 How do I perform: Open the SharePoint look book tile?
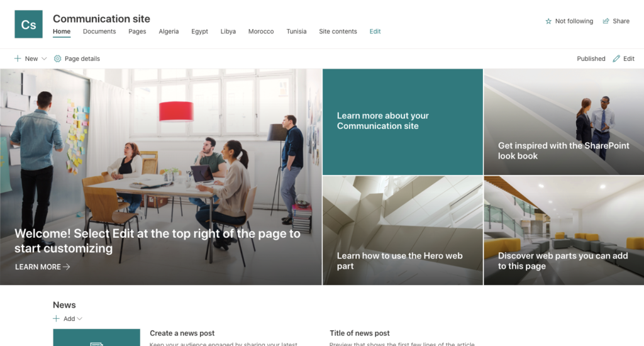pos(564,121)
